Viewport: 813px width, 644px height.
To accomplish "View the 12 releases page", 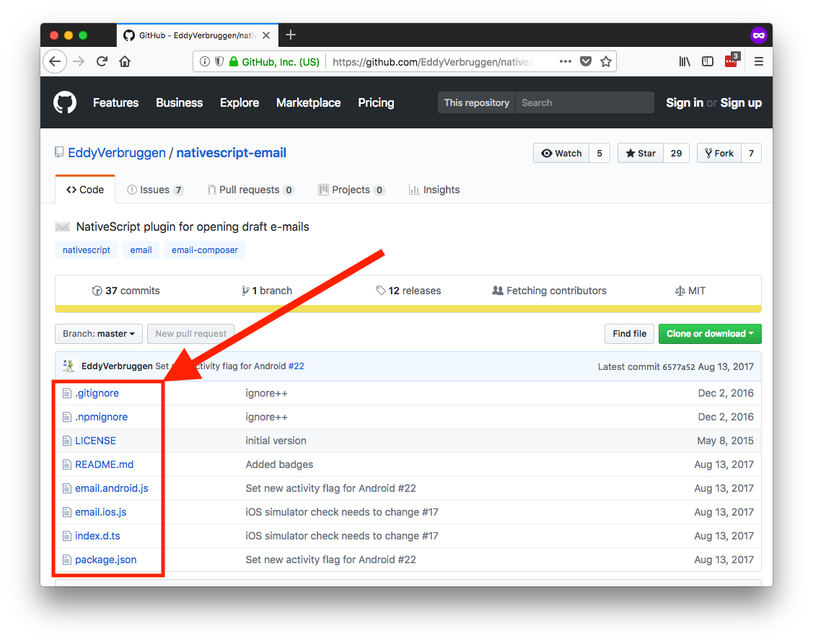I will [408, 291].
